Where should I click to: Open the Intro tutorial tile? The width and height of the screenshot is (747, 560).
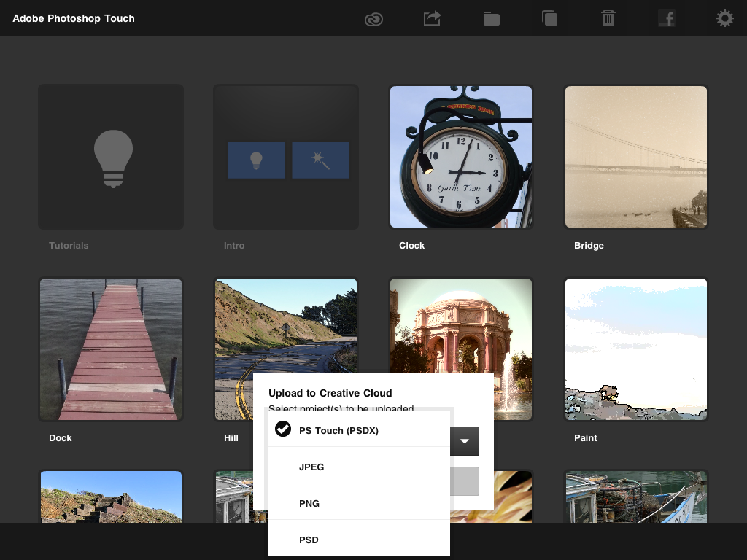pos(286,157)
